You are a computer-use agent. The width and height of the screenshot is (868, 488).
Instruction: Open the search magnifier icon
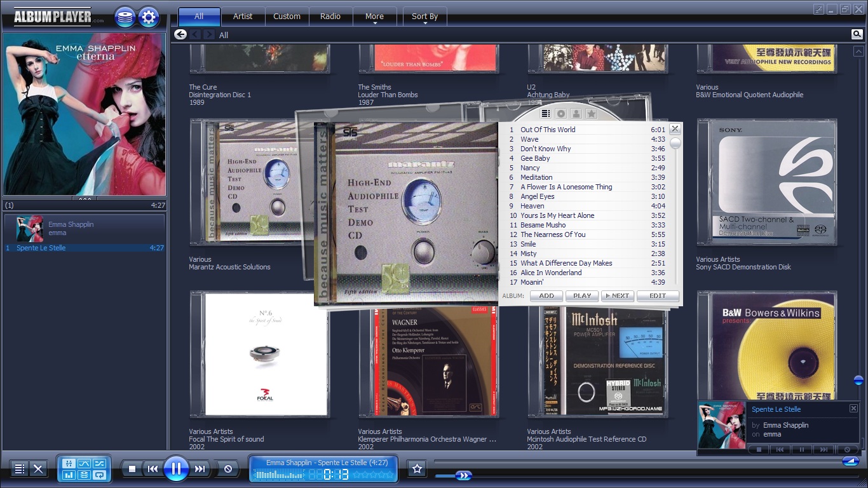857,34
